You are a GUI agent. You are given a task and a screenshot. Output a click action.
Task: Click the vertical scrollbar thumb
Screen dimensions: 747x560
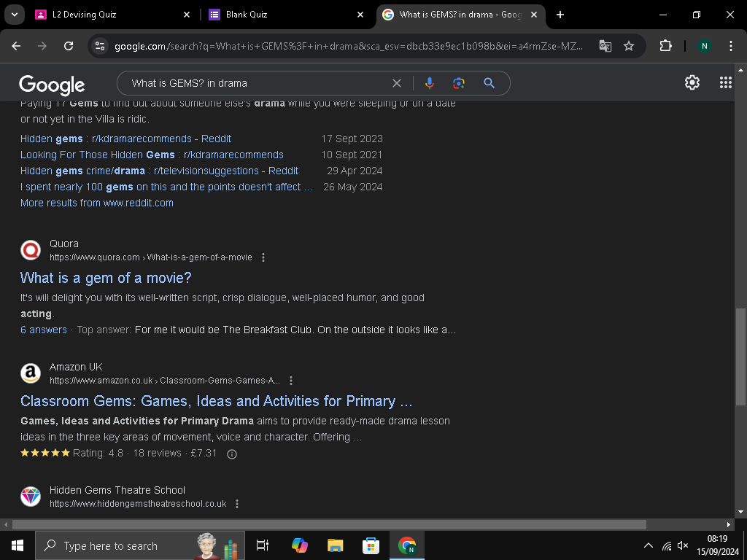click(740, 357)
